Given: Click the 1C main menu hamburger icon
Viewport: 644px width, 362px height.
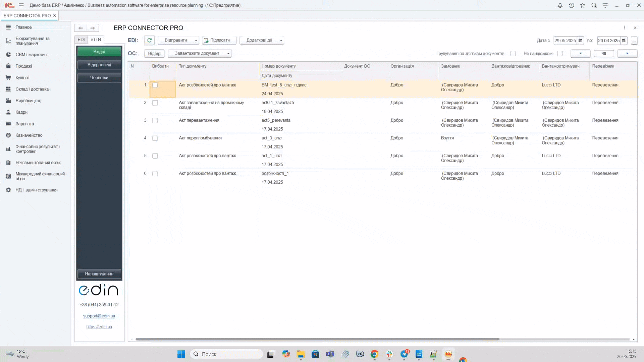Looking at the screenshot, I should point(21,5).
